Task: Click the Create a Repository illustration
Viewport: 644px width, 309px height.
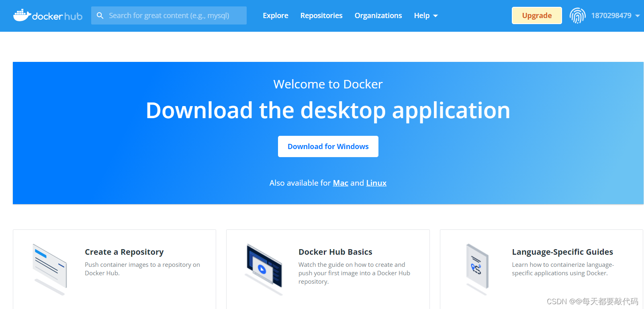Action: click(x=50, y=269)
